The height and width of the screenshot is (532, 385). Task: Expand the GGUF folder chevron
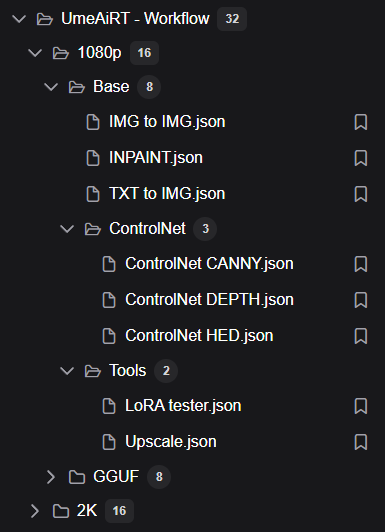point(51,477)
